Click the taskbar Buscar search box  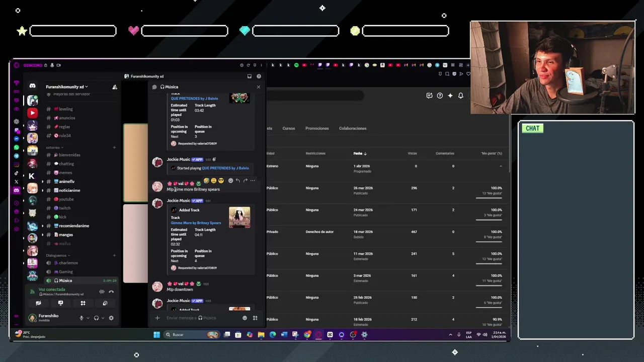tap(192, 334)
